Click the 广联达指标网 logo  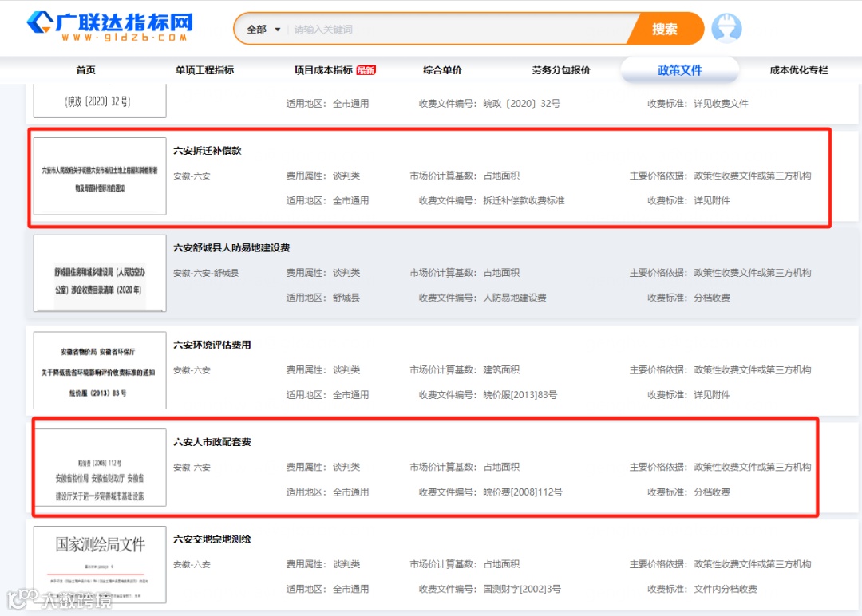(110, 26)
